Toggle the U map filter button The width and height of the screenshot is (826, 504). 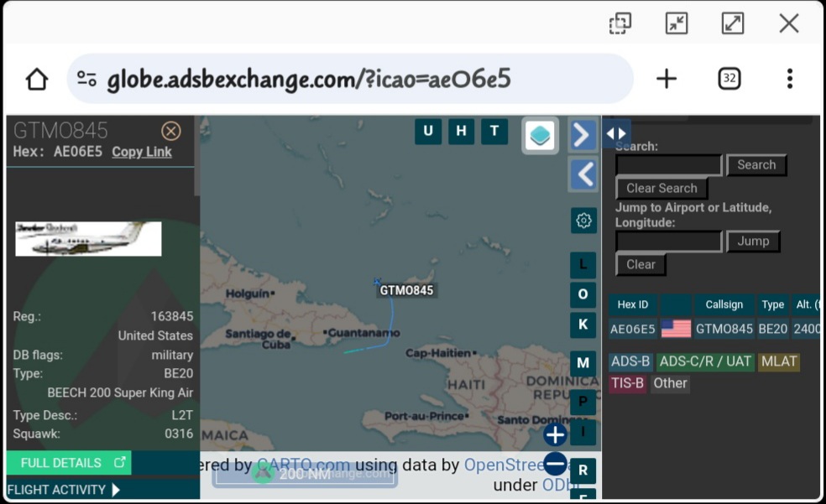[x=428, y=131]
